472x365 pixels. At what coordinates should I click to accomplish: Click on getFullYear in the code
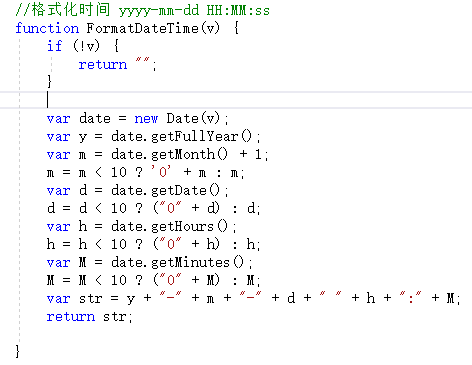click(x=195, y=136)
